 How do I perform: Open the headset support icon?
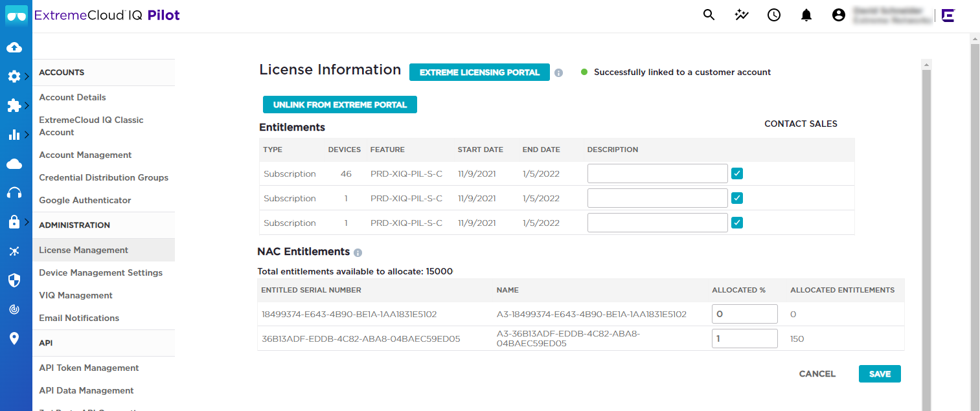[14, 193]
